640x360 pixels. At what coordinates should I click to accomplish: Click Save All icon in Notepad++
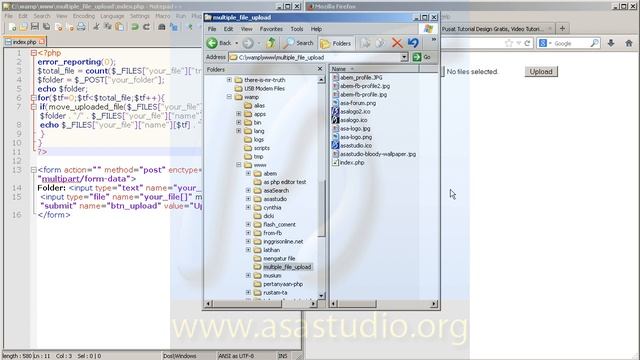(47, 27)
